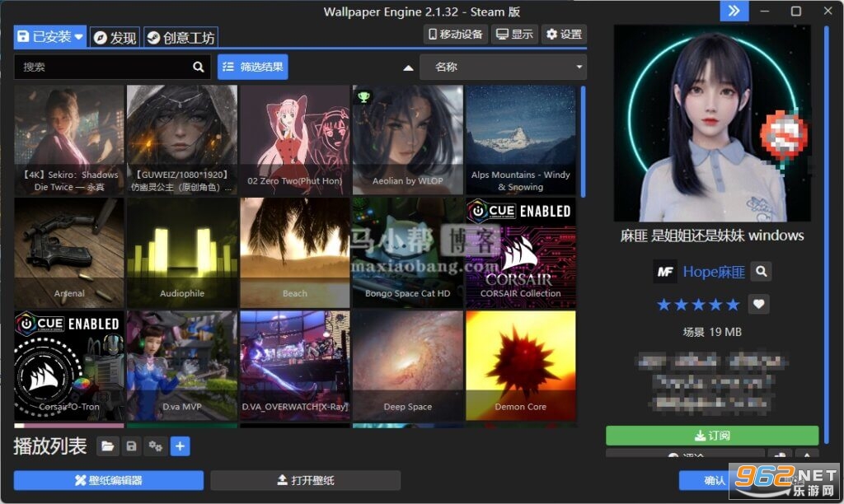Subscribe with the green 订阅 button
The image size is (844, 504).
point(712,435)
